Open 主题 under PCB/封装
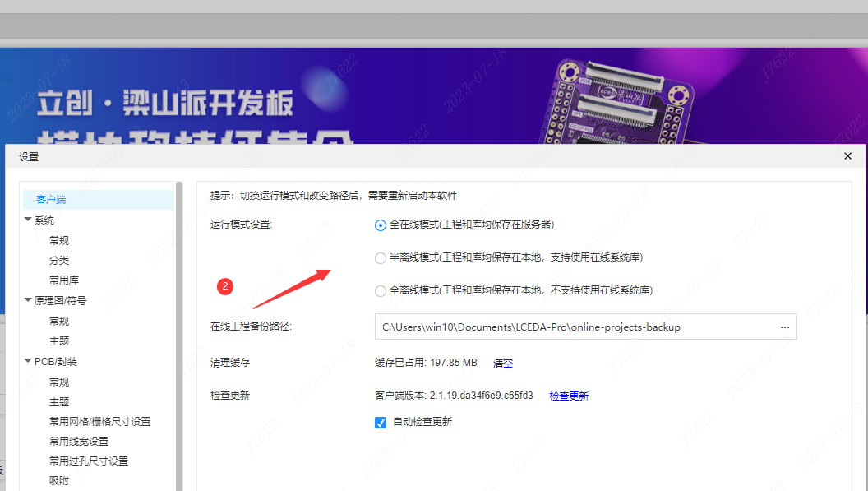 pos(59,402)
